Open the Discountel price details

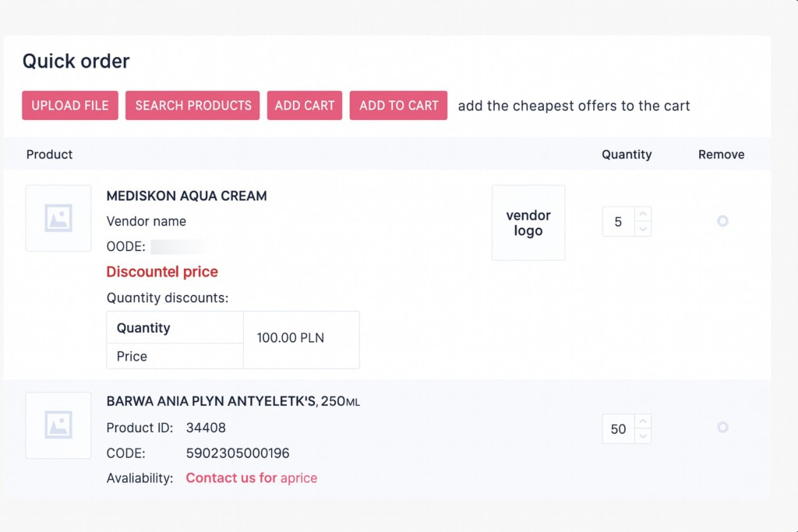point(161,272)
